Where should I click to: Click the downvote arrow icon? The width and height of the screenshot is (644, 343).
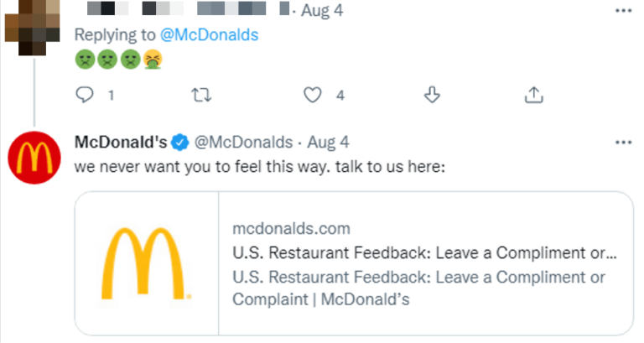click(x=433, y=96)
